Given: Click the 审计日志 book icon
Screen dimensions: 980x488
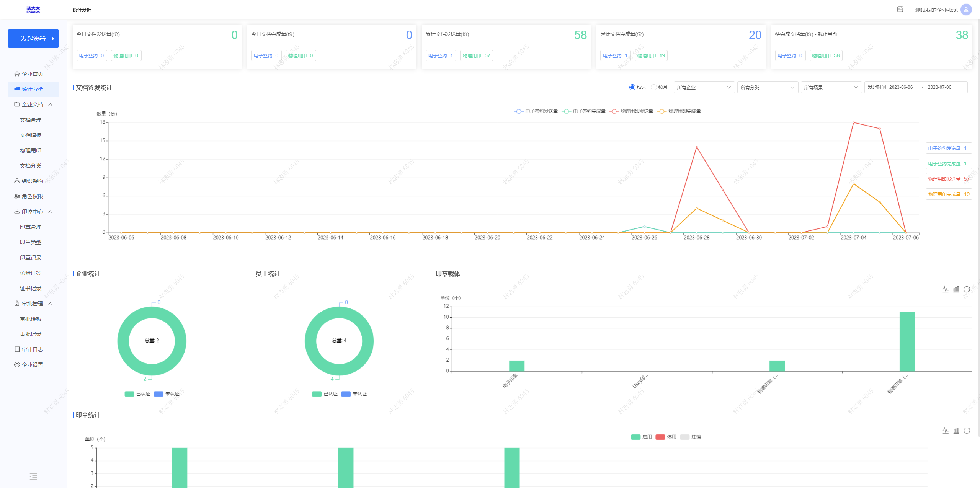Looking at the screenshot, I should tap(17, 349).
